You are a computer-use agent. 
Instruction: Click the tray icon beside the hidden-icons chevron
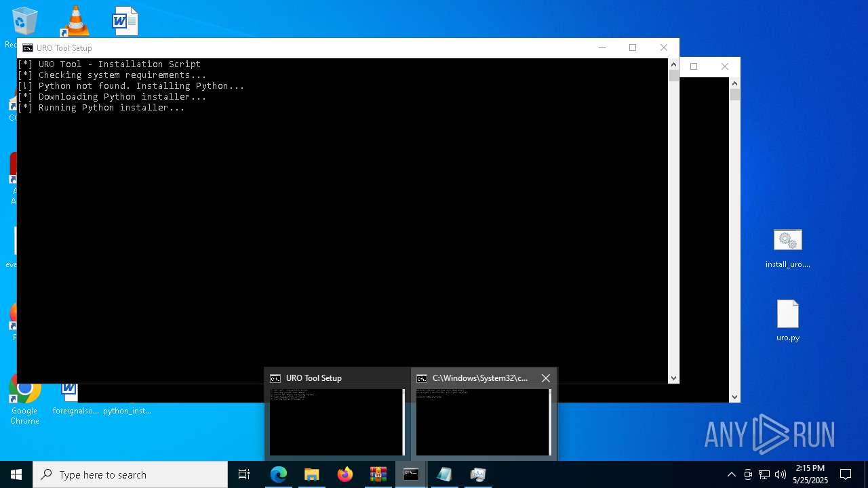click(x=748, y=474)
